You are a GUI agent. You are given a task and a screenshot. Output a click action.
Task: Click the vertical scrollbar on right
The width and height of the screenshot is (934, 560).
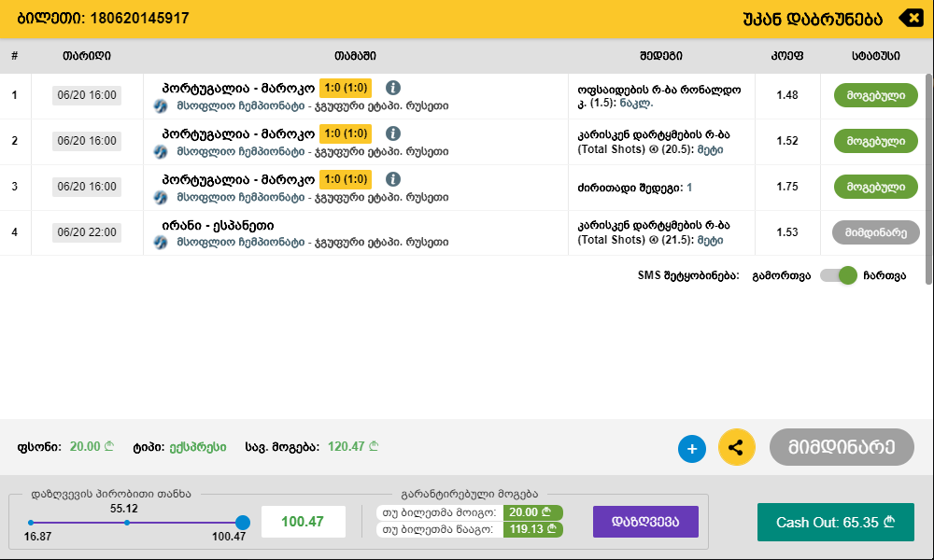click(x=928, y=178)
